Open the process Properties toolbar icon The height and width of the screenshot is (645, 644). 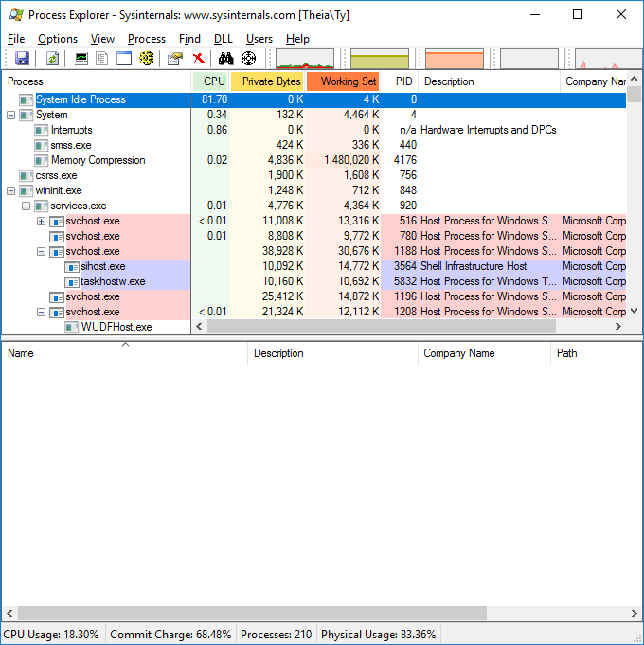175,59
